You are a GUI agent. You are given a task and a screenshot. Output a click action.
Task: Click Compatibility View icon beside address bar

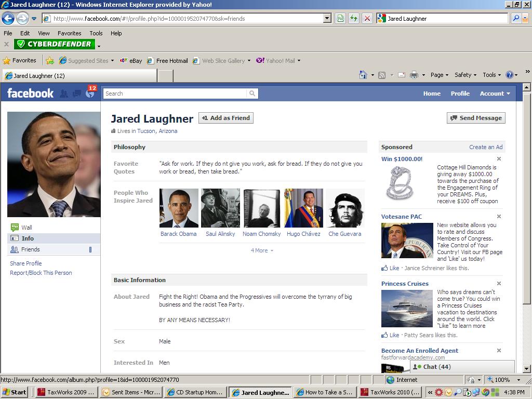340,18
